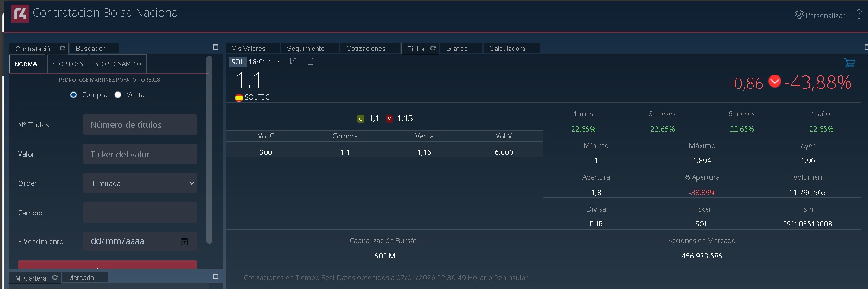Click the Vol.V value 6.000

tap(504, 152)
